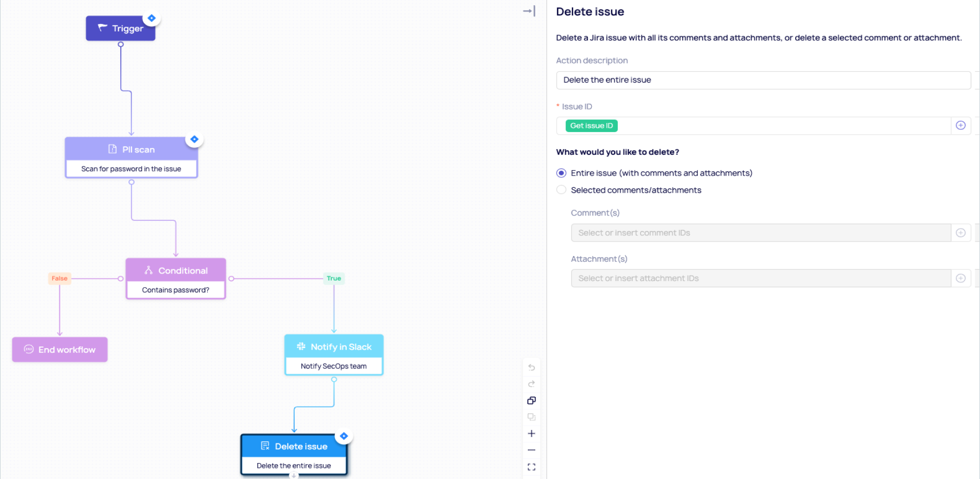The image size is (980, 479).
Task: Zoom in the canvas with the plus icon
Action: [531, 433]
